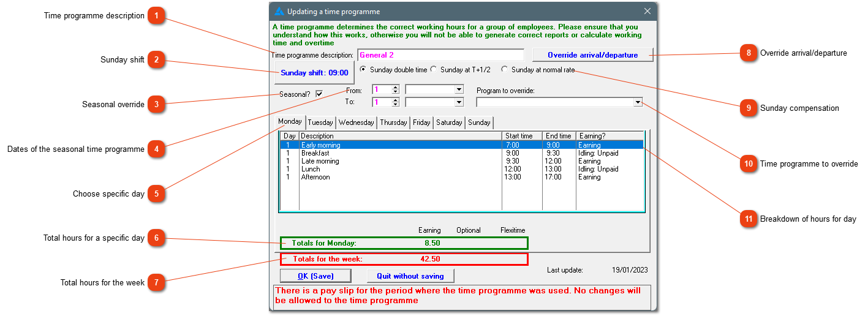Click the application logo in the title bar
Image resolution: width=868 pixels, height=316 pixels.
pyautogui.click(x=279, y=11)
